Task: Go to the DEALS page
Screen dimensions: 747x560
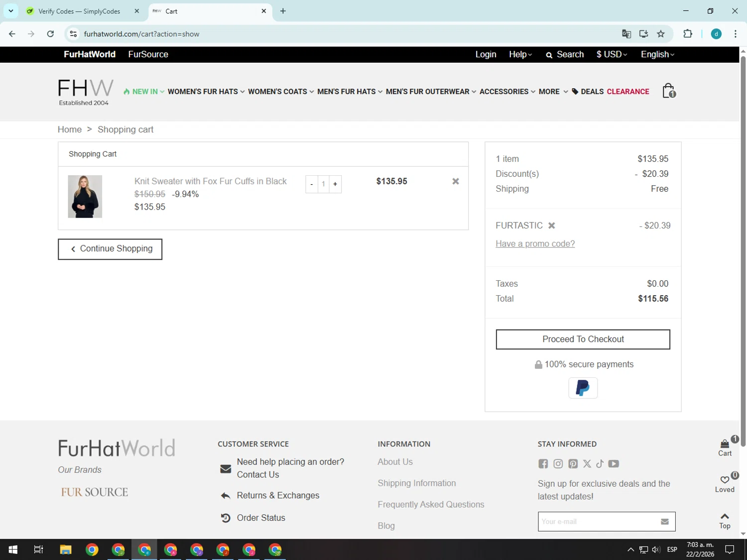Action: [x=588, y=92]
